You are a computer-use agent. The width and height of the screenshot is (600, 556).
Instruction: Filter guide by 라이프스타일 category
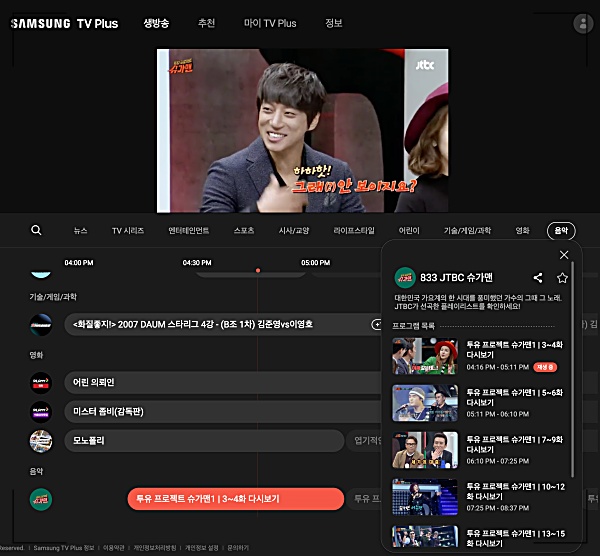[354, 230]
